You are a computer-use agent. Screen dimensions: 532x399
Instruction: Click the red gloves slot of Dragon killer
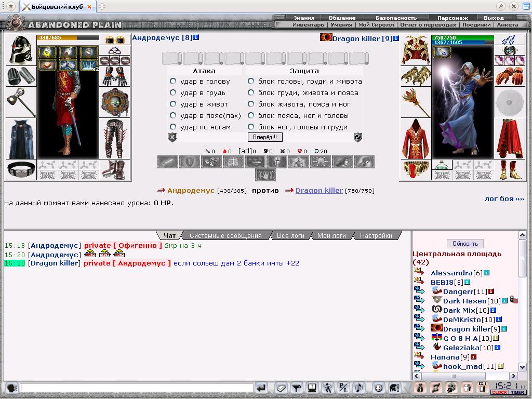(509, 76)
